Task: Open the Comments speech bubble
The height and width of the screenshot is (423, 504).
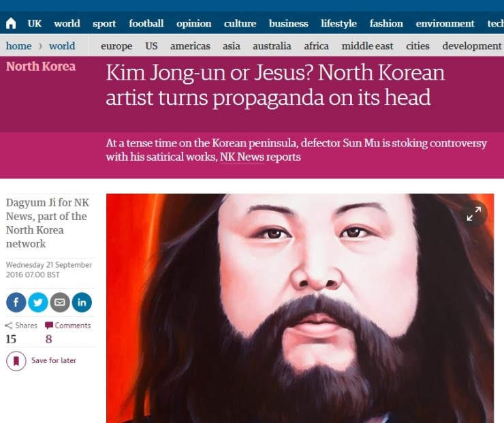Action: 49,326
